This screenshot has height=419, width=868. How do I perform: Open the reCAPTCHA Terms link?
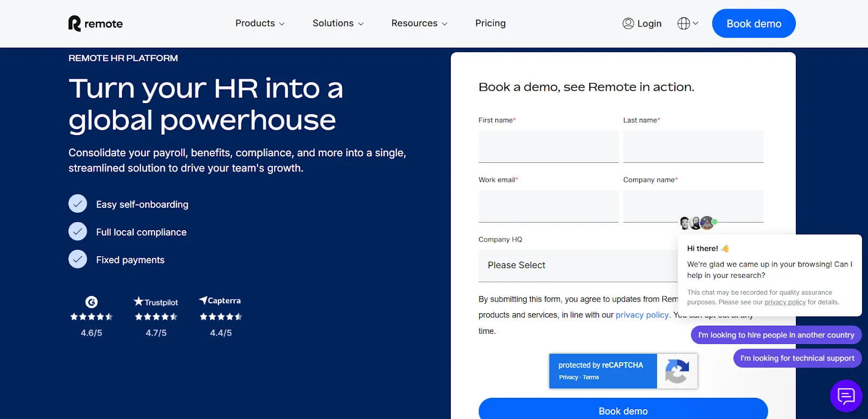click(x=591, y=377)
